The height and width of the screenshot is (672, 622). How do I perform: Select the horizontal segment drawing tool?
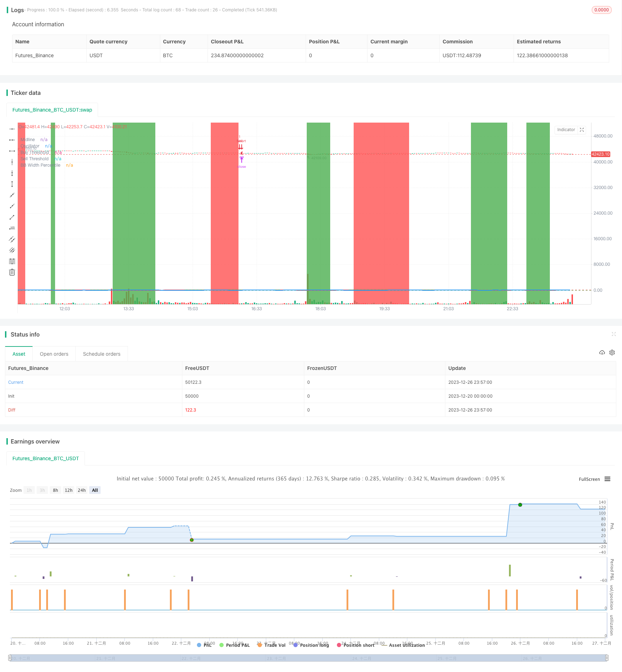tap(12, 151)
